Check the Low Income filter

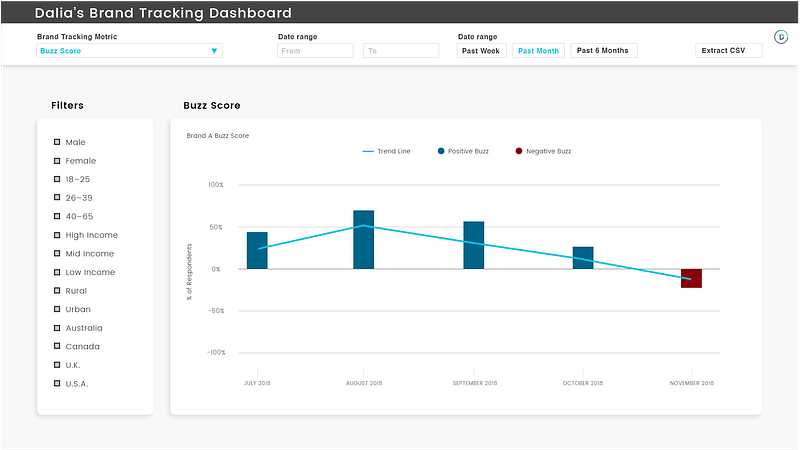[x=57, y=272]
